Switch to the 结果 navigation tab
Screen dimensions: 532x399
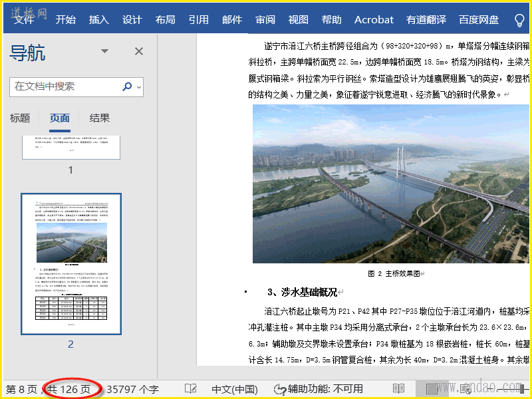(99, 118)
